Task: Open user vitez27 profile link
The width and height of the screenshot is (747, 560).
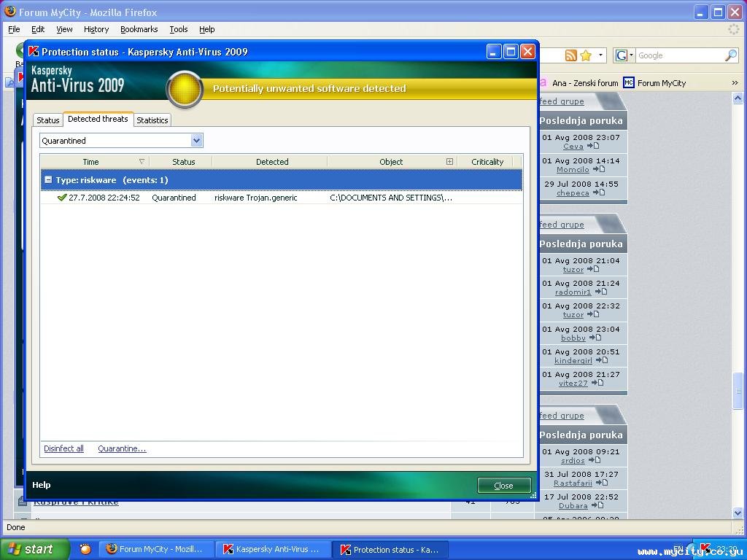Action: pos(573,383)
